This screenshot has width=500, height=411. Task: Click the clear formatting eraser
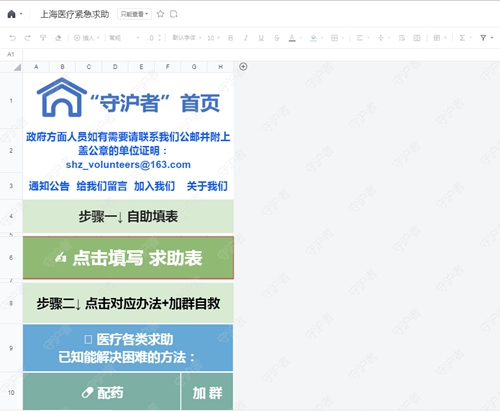(x=58, y=38)
